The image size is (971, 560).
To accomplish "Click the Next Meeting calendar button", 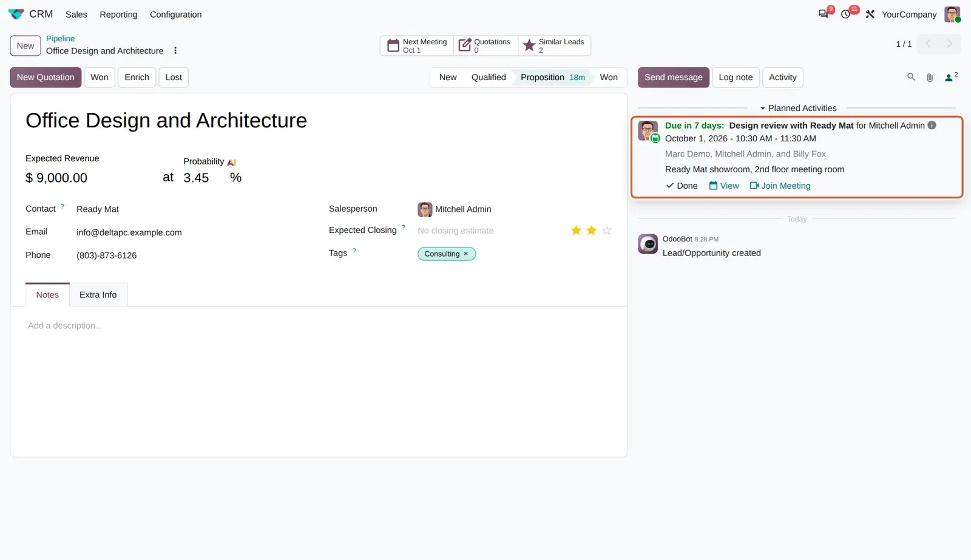I will 416,46.
